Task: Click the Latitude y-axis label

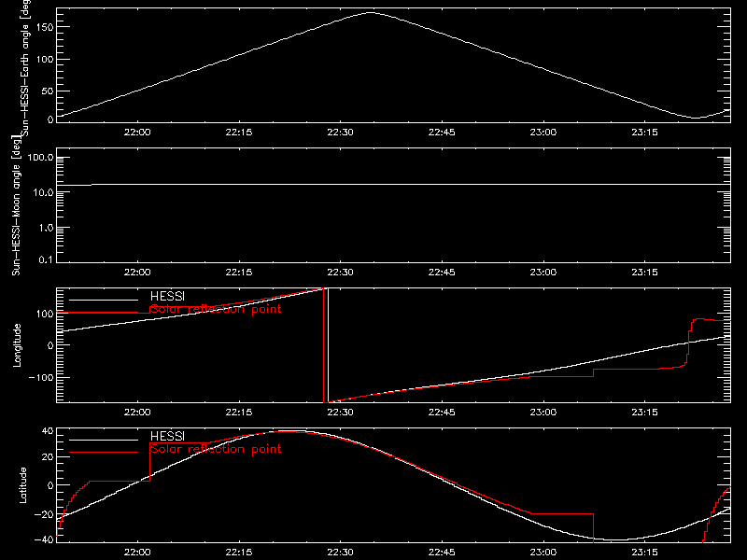Action: pos(22,485)
